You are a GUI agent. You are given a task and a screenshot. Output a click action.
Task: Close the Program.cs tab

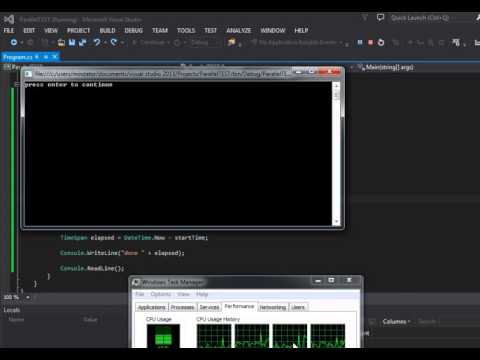coord(55,57)
